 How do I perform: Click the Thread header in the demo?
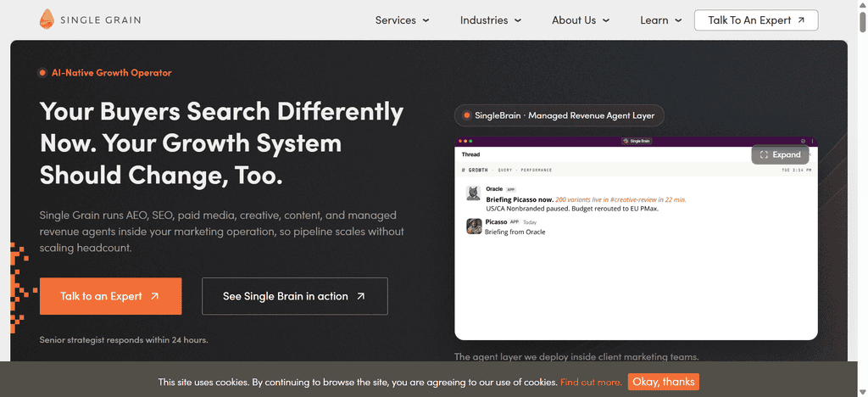[x=470, y=154]
